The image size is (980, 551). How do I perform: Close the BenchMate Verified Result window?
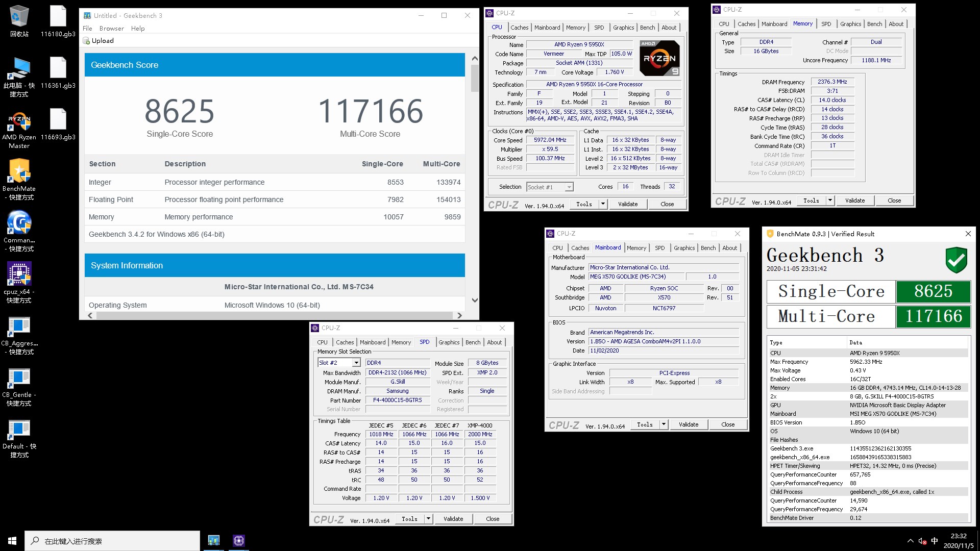(968, 234)
